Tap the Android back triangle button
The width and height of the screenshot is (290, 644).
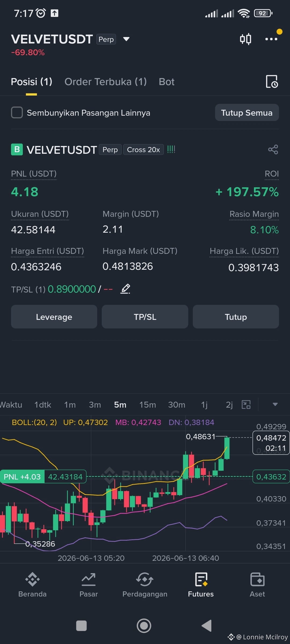[207, 626]
